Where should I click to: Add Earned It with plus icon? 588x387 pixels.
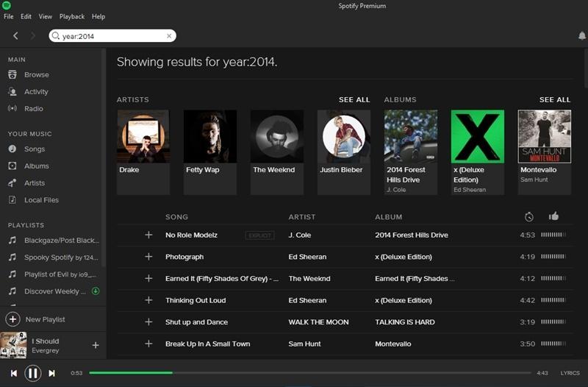pos(148,279)
